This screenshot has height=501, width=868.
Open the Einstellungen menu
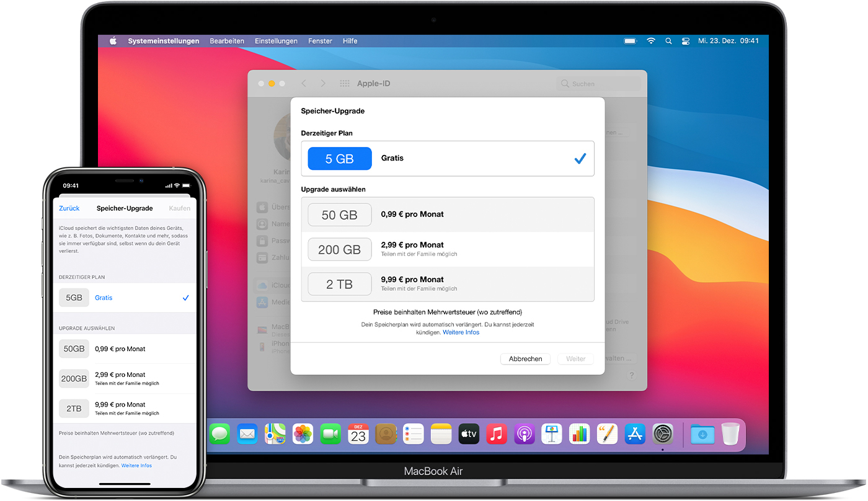[x=276, y=41]
